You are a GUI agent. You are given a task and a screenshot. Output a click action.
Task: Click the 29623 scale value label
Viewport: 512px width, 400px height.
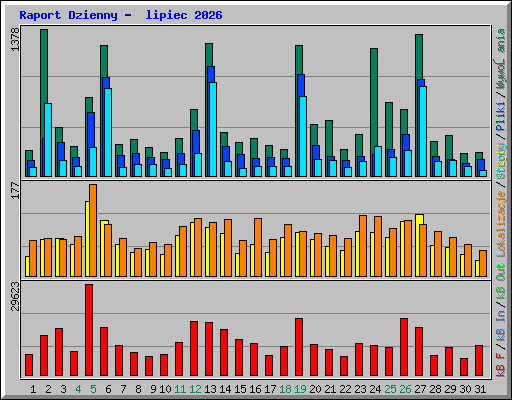click(15, 296)
